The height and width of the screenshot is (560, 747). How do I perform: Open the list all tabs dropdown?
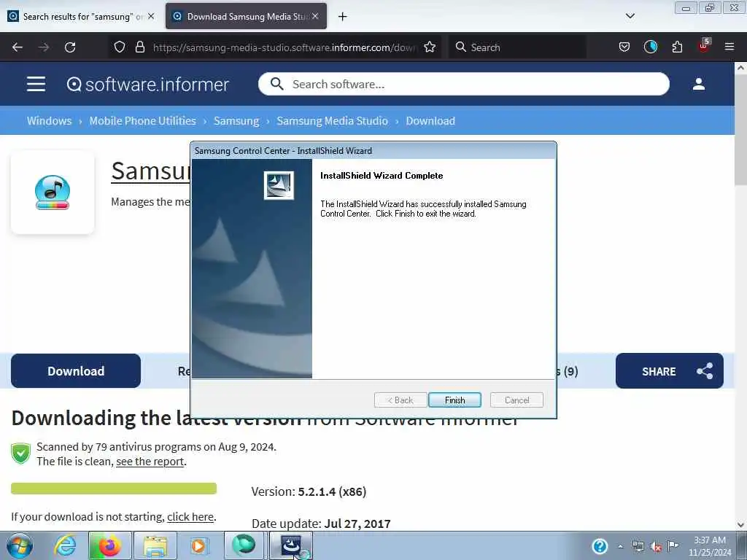coord(630,16)
